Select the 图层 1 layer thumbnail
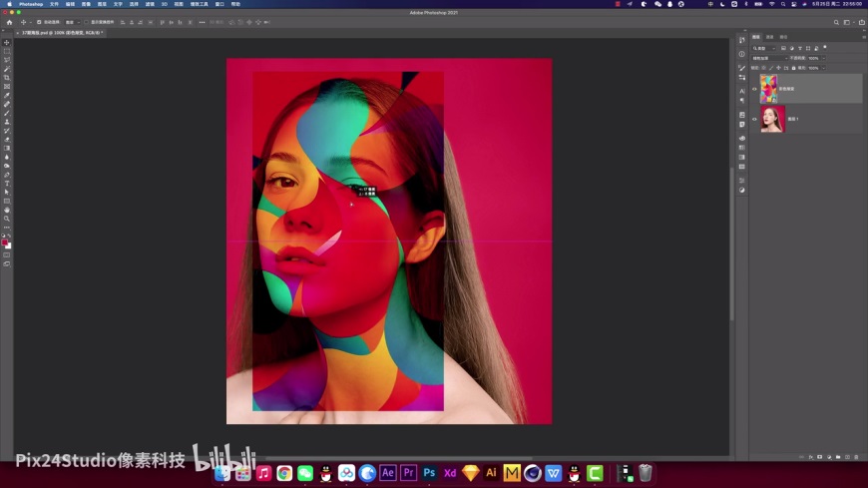The width and height of the screenshot is (868, 488). coord(772,119)
